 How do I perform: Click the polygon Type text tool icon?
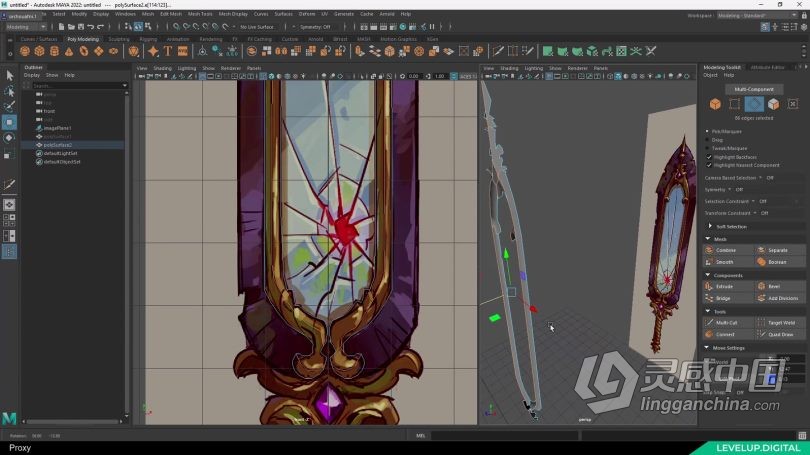pyautogui.click(x=168, y=51)
